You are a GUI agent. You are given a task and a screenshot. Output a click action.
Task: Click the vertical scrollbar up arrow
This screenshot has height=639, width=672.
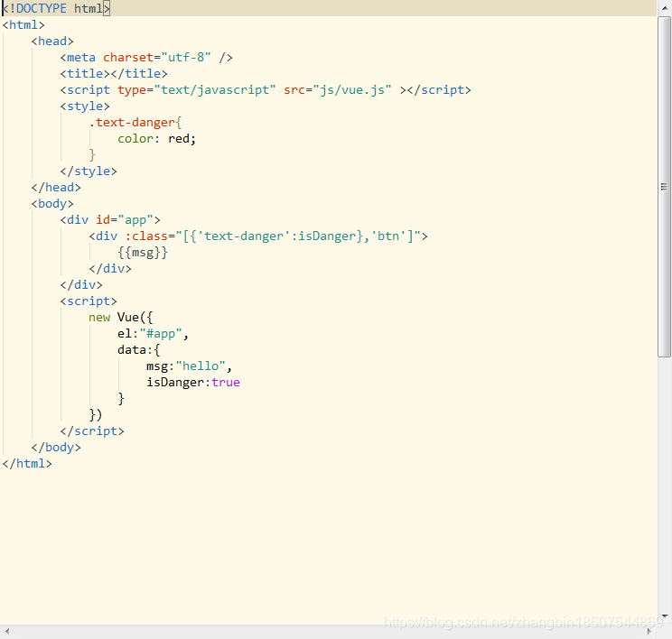click(x=665, y=8)
